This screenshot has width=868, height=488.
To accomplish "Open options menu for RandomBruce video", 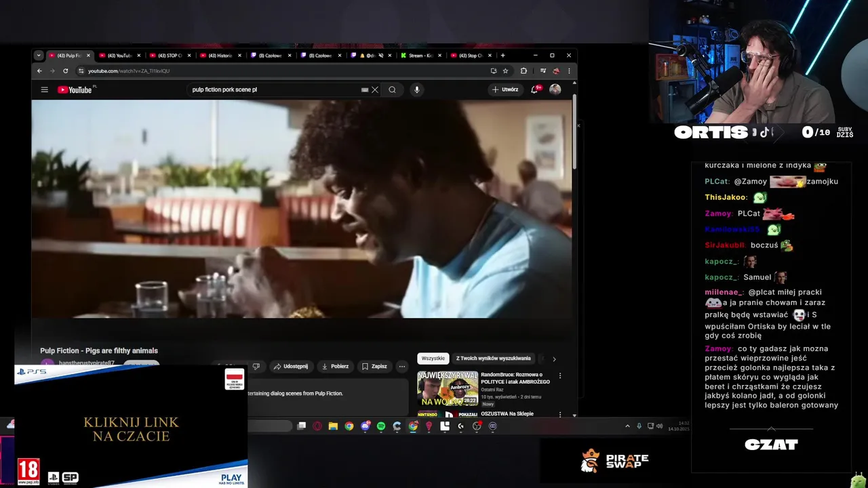I will [559, 375].
